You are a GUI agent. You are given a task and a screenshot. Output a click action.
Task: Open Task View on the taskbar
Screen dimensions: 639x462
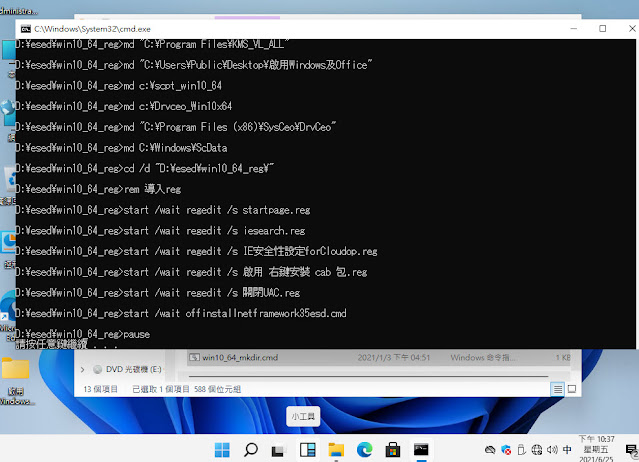click(x=278, y=450)
